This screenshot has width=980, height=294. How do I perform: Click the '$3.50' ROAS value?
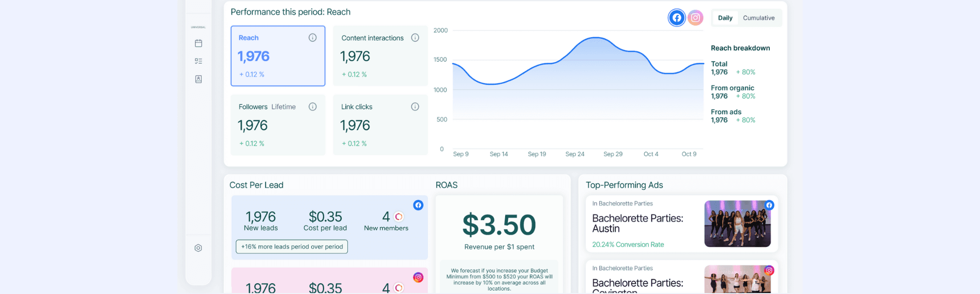(499, 225)
